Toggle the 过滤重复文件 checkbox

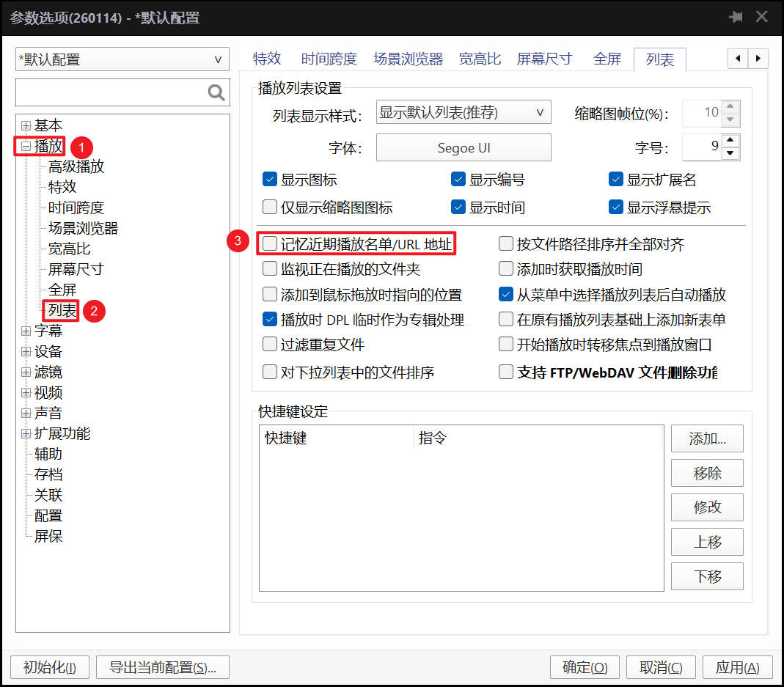point(270,344)
